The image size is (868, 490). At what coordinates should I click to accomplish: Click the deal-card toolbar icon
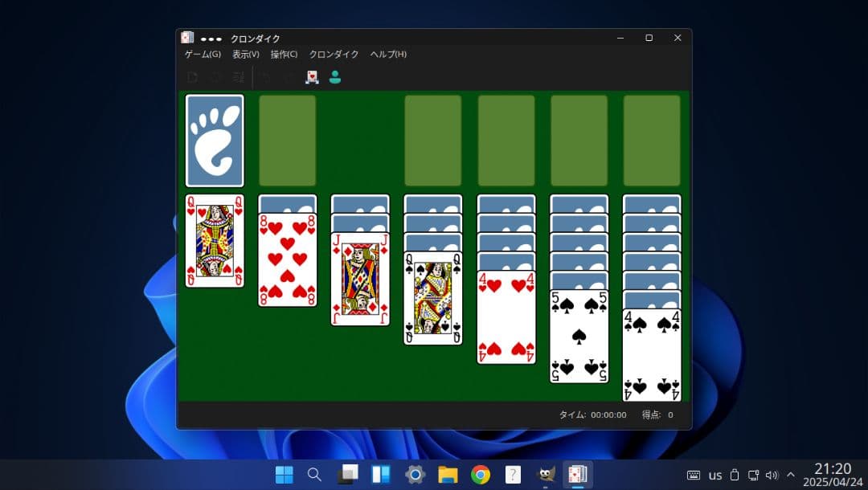pos(312,76)
